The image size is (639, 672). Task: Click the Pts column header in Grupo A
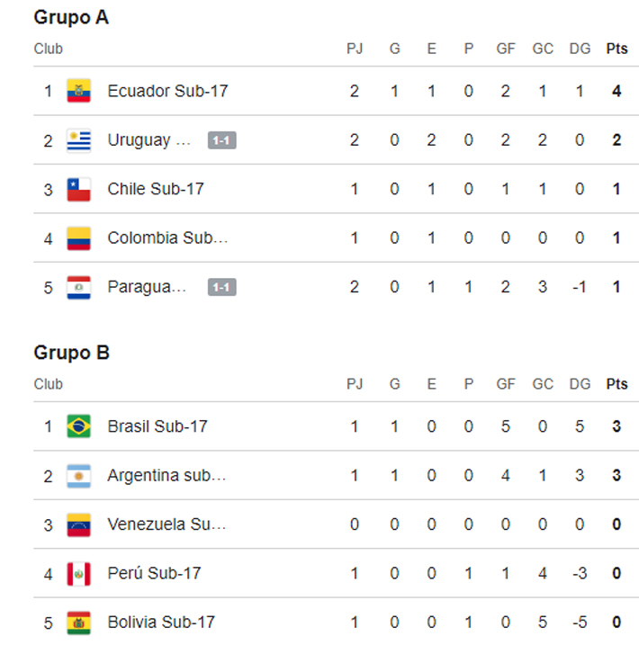click(616, 49)
